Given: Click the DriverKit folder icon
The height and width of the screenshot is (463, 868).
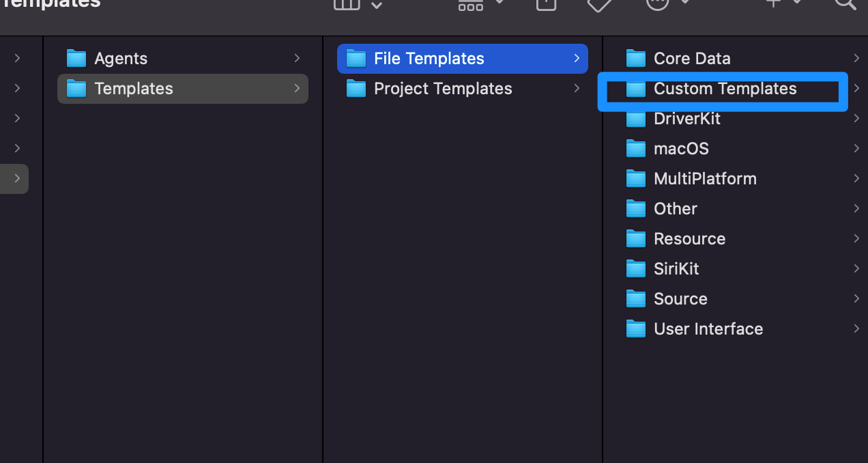Looking at the screenshot, I should [636, 119].
